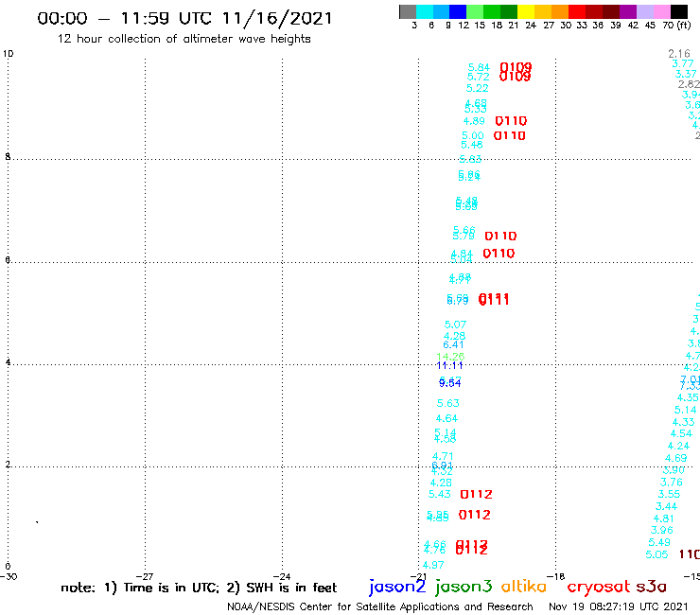Screen dimensions: 700x615
Task: Click the wave height value 3.37
Action: (x=686, y=74)
